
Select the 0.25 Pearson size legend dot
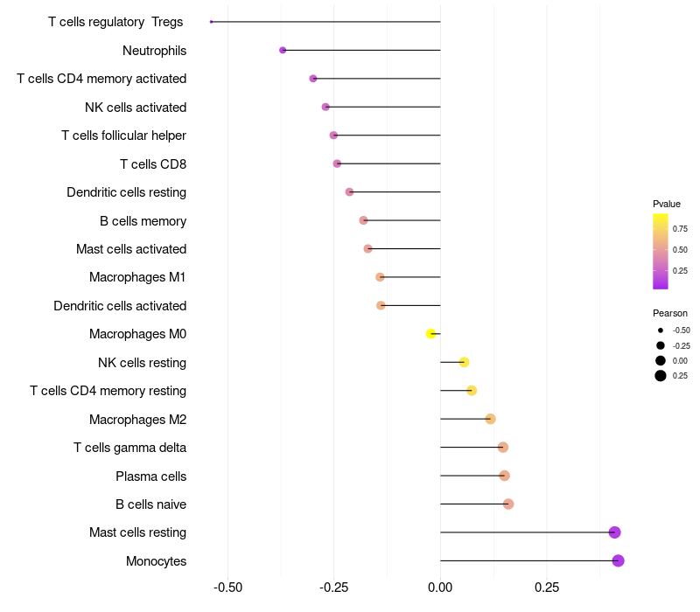pyautogui.click(x=661, y=376)
